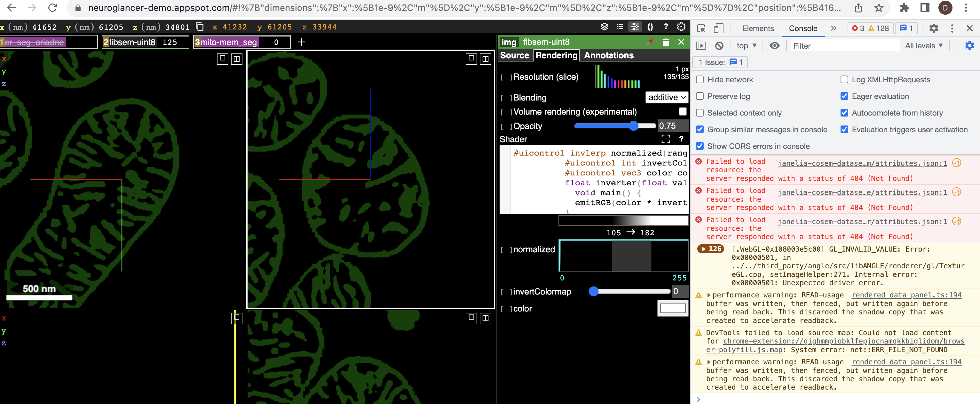Unpin the fibsem-uint8 panel via pin icon
This screenshot has height=404, width=980.
[x=651, y=42]
